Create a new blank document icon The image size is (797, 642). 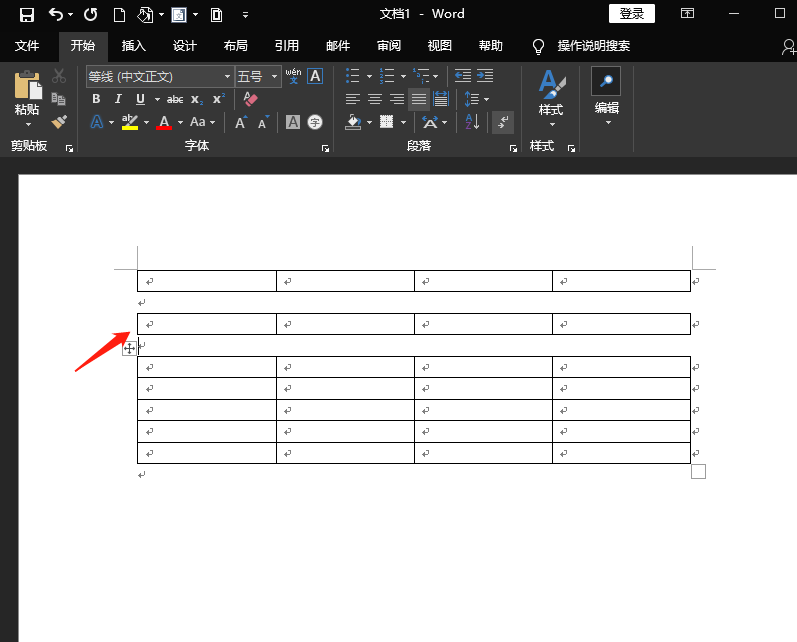tap(119, 15)
